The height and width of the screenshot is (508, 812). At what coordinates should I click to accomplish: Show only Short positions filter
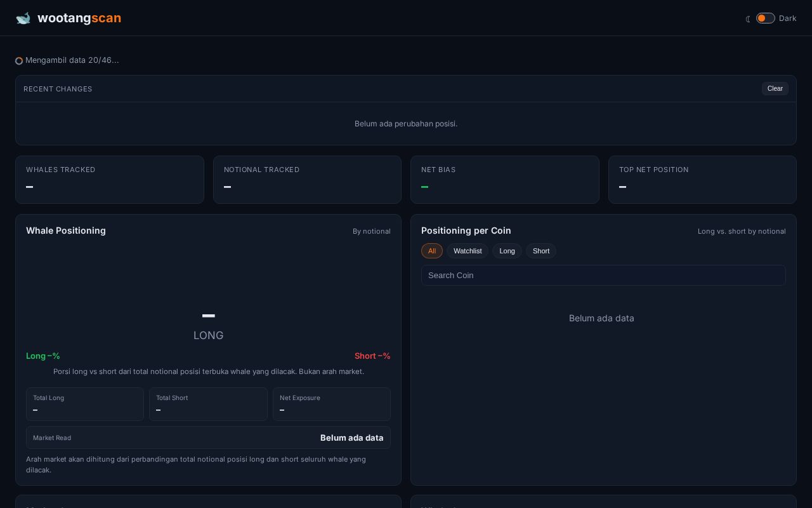click(x=541, y=251)
